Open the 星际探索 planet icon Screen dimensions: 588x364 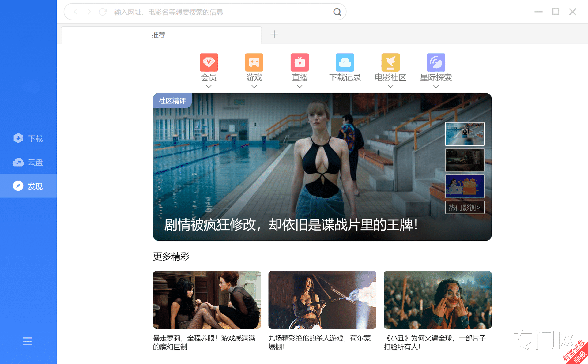436,62
